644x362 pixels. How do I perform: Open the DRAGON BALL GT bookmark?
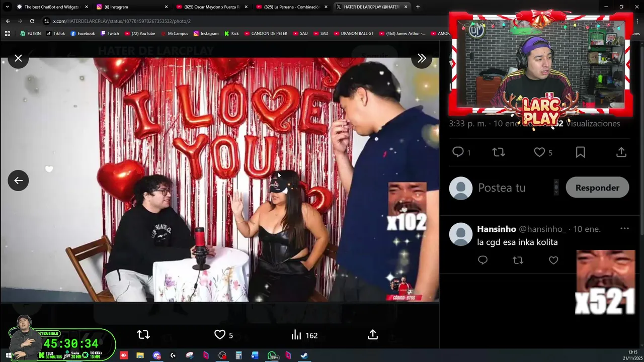coord(354,34)
